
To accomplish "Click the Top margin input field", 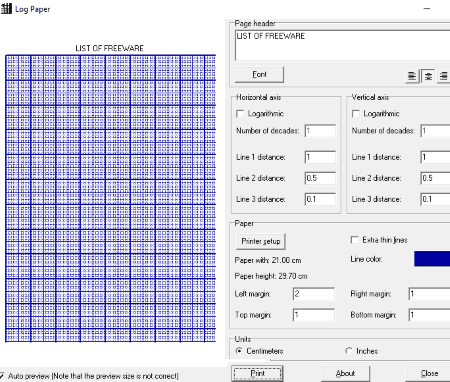I will pos(314,315).
